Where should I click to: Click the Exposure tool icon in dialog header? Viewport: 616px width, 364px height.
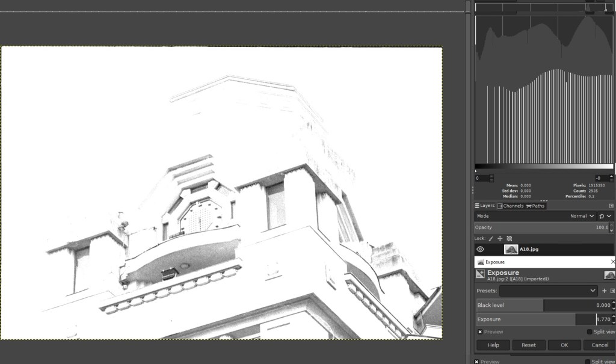(480, 274)
